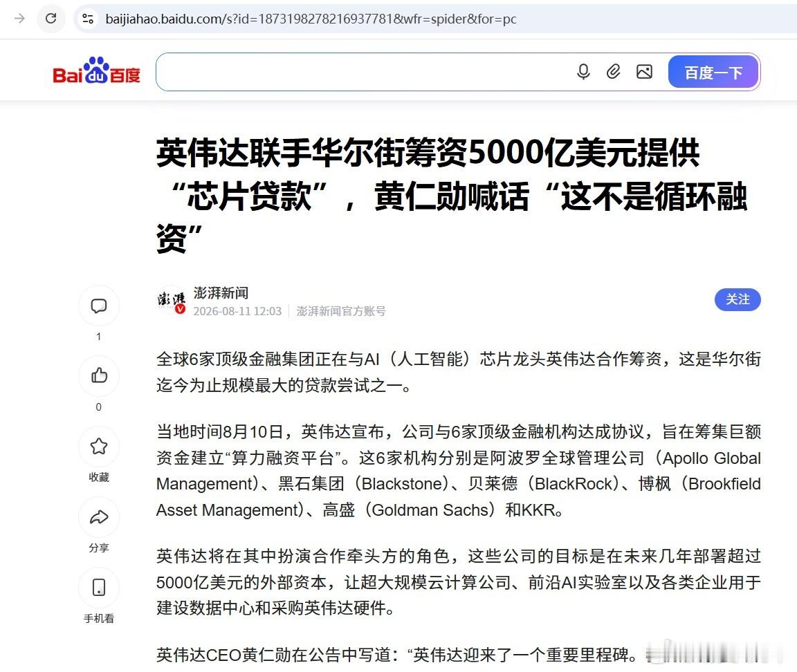
Task: Share the article with arrow icon
Action: pos(99,517)
